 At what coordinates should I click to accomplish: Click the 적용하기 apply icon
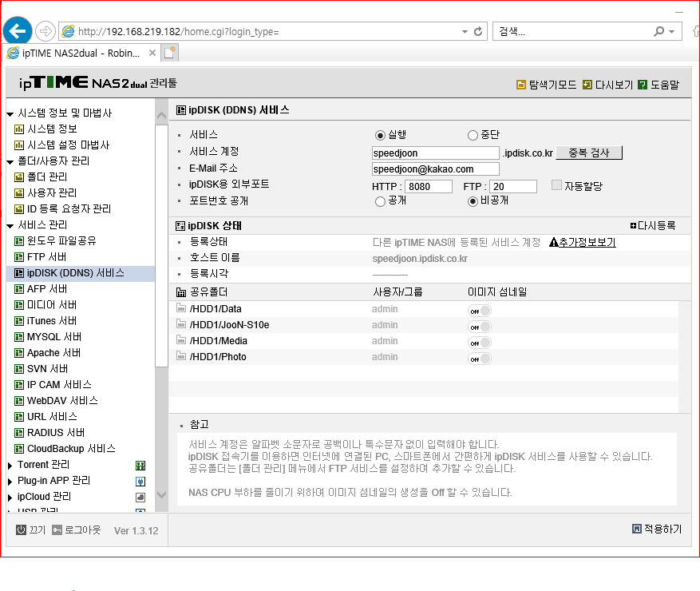click(x=637, y=529)
